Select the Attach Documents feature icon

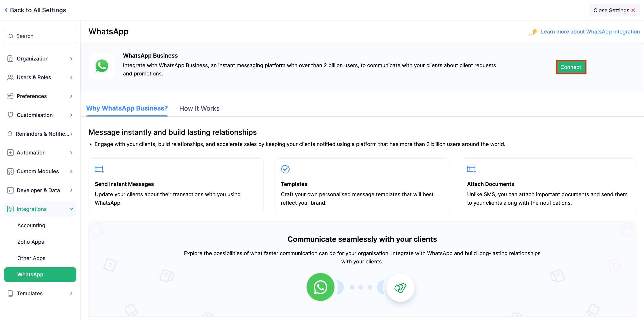(x=471, y=169)
